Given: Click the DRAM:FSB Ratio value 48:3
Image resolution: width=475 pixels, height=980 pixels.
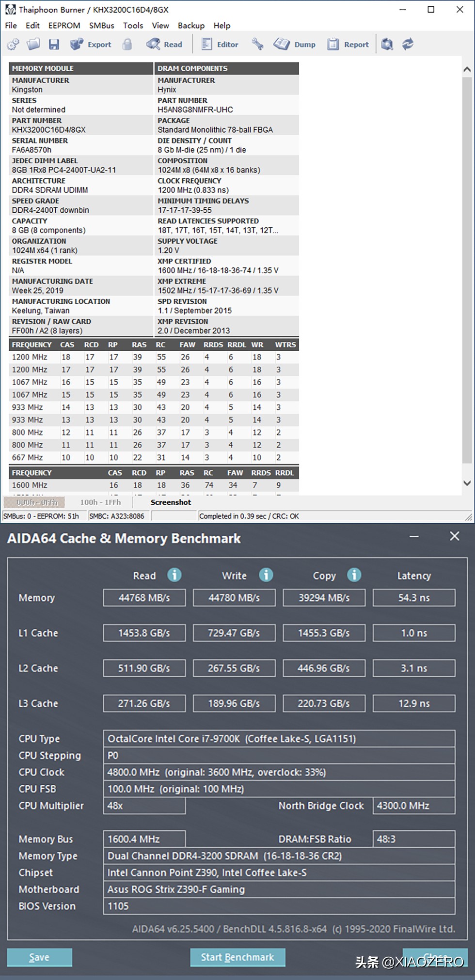Looking at the screenshot, I should [414, 839].
